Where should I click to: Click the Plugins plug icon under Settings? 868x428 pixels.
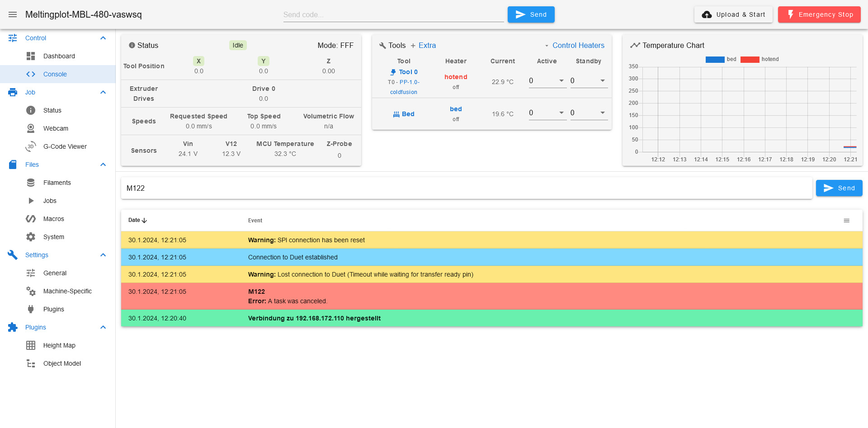(x=31, y=309)
